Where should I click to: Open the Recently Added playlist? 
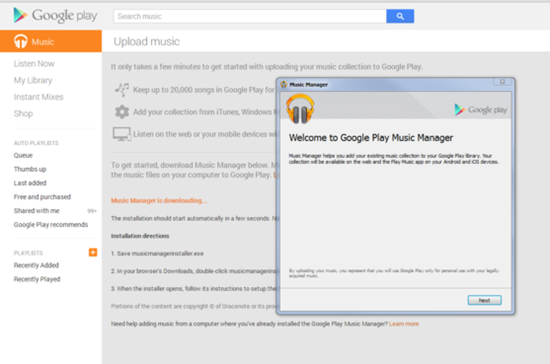[36, 265]
